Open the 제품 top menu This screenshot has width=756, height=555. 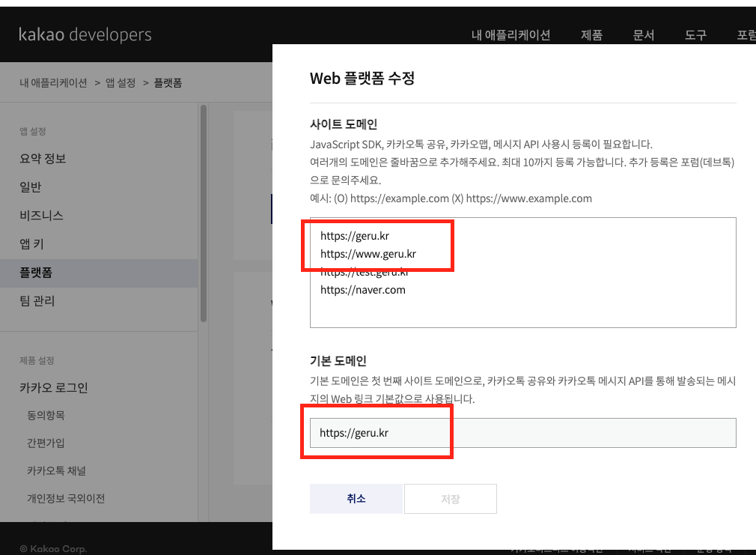tap(591, 35)
